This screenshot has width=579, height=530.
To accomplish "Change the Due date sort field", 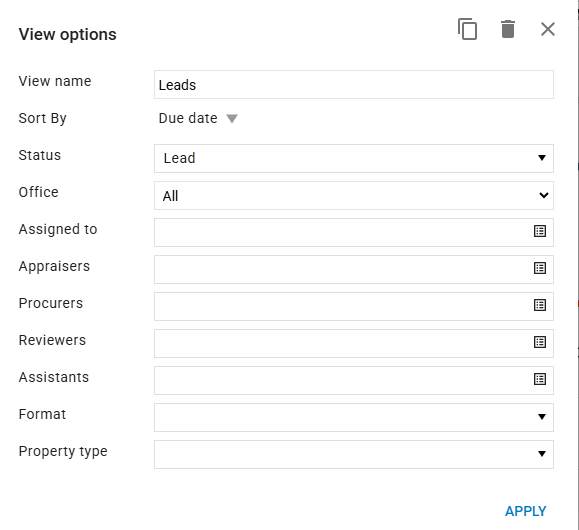I will pos(188,118).
